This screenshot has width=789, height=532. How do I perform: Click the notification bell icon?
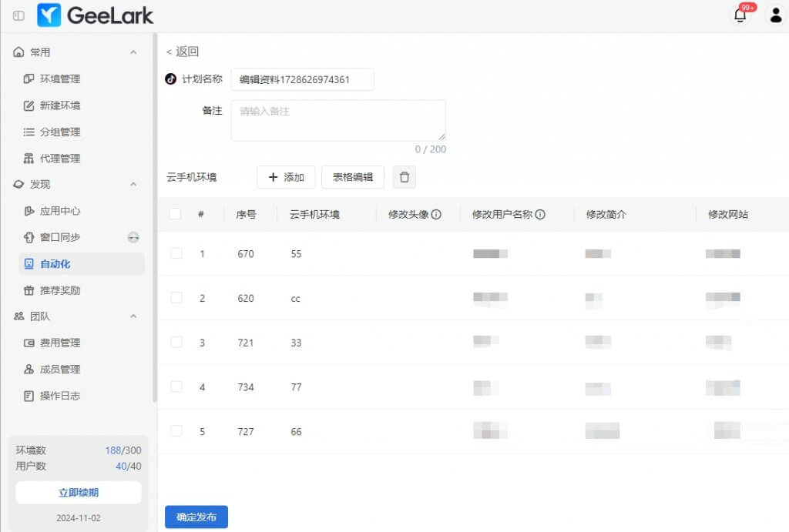pos(740,15)
